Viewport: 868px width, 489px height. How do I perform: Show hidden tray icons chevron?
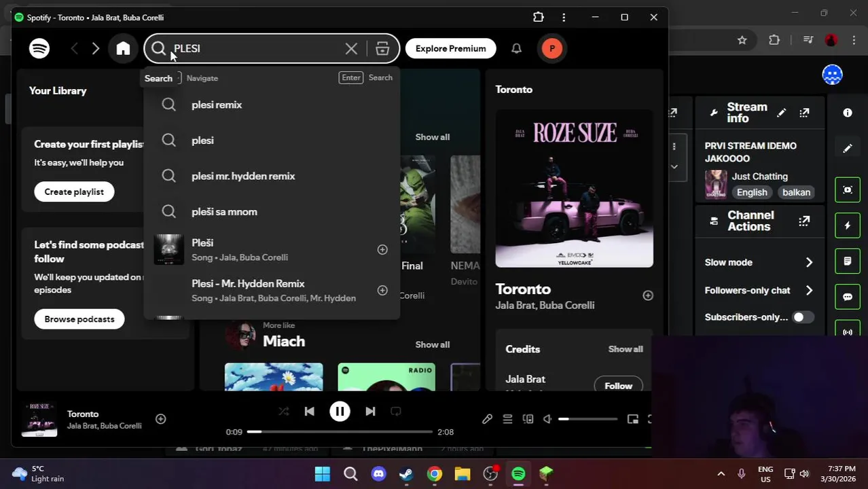[721, 473]
